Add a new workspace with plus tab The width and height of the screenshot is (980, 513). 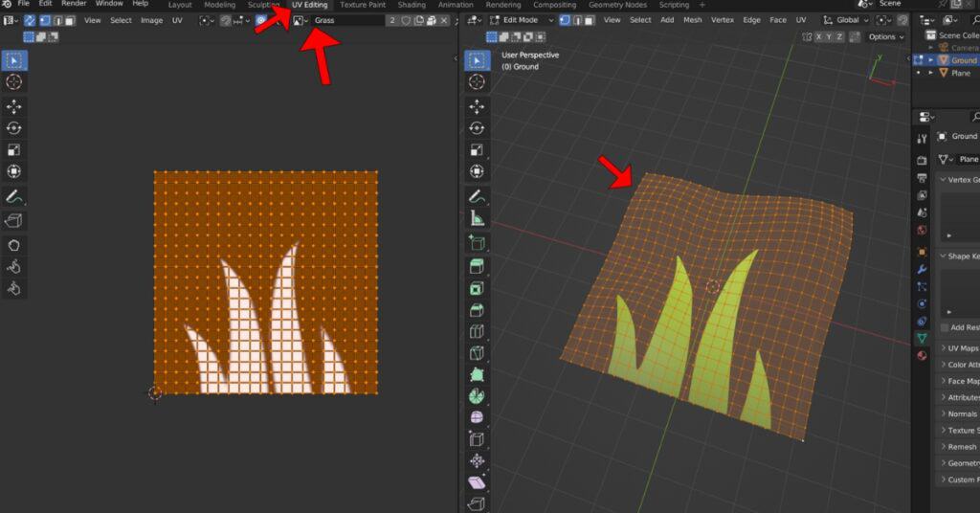(702, 5)
